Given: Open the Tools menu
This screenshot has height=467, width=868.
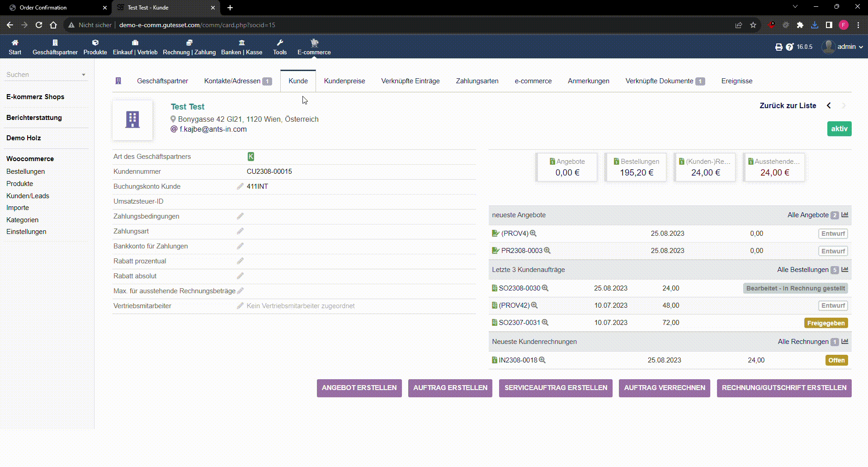Looking at the screenshot, I should coord(280,47).
